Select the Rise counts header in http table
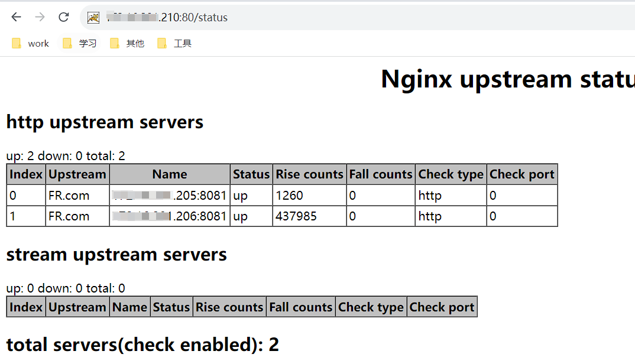 [x=309, y=174]
